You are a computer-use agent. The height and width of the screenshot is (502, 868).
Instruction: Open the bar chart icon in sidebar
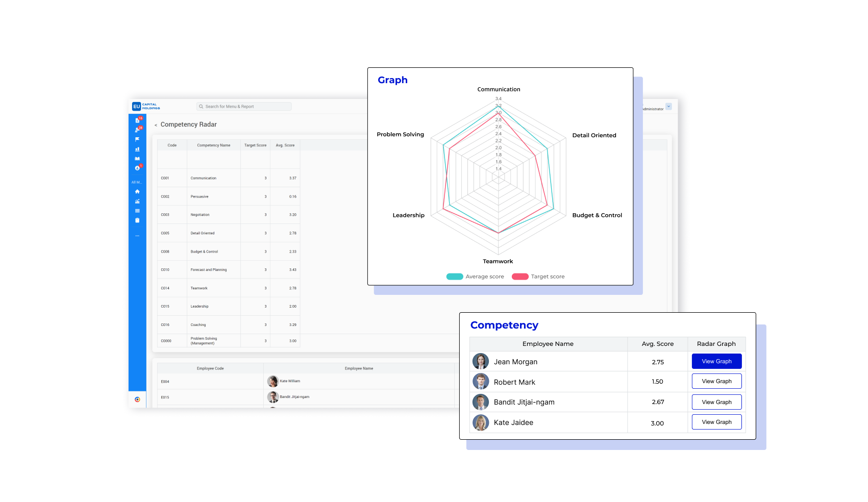pos(137,149)
